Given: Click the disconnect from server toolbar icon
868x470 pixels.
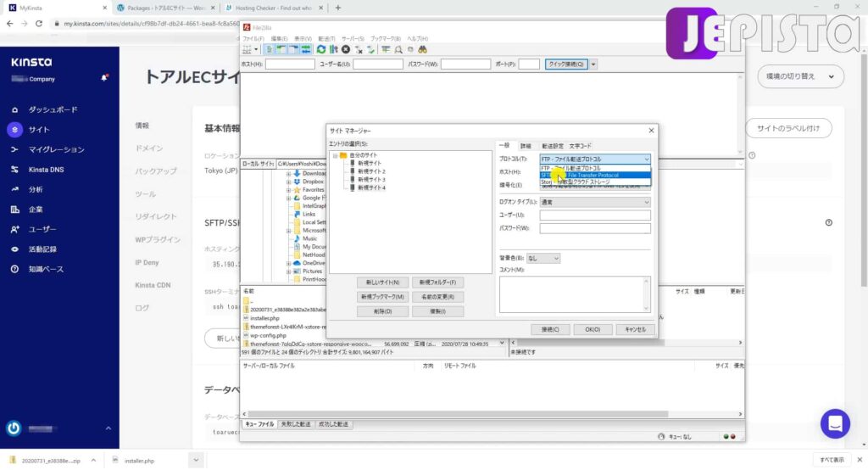Looking at the screenshot, I should click(x=359, y=50).
